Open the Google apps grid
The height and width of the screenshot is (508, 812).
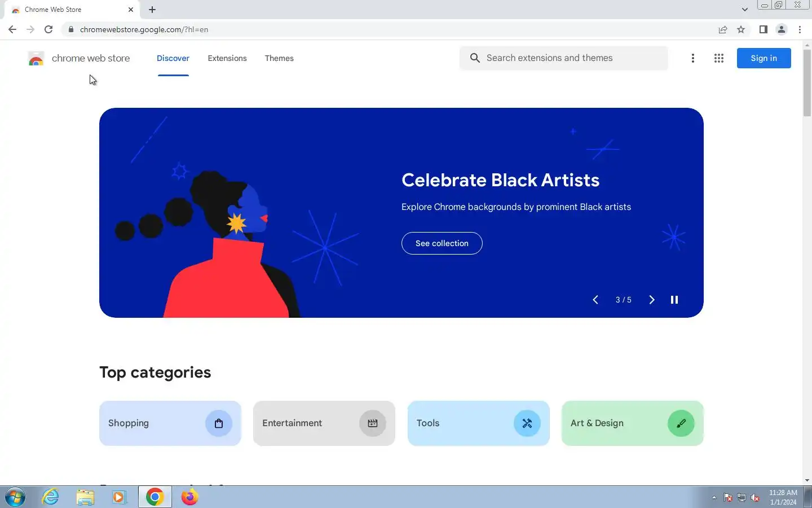(x=719, y=58)
